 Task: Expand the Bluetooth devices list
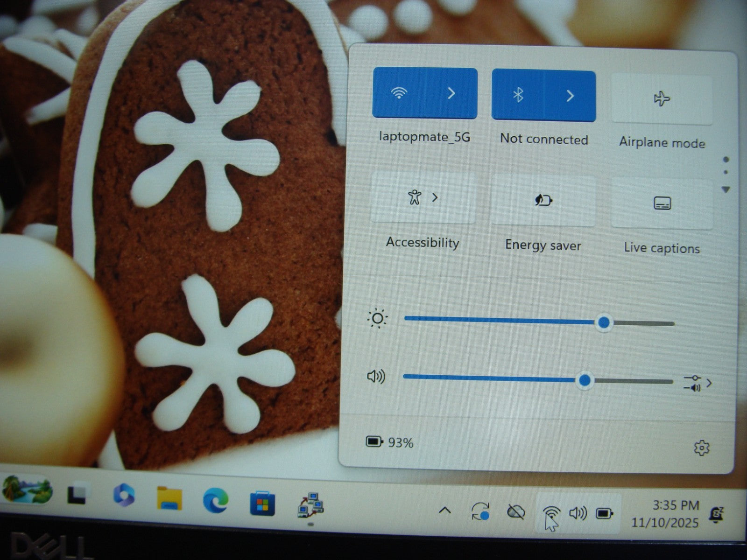570,96
